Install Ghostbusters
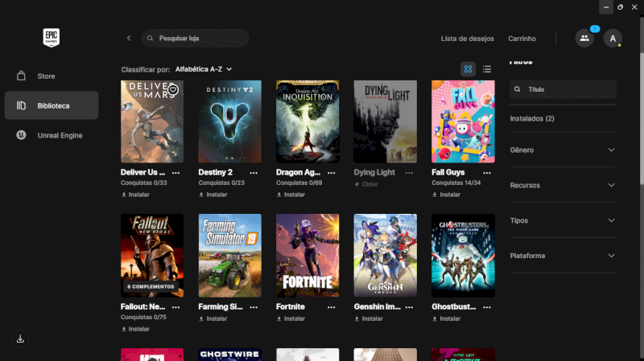 click(447, 318)
